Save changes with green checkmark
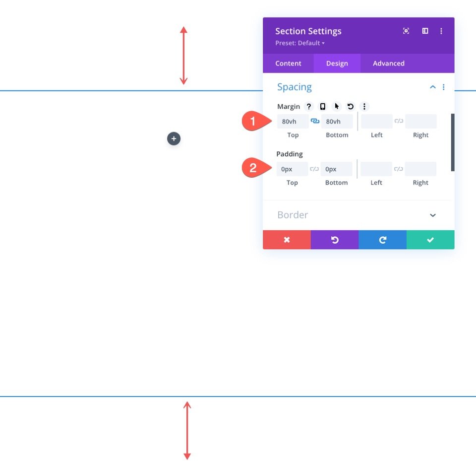 (430, 240)
